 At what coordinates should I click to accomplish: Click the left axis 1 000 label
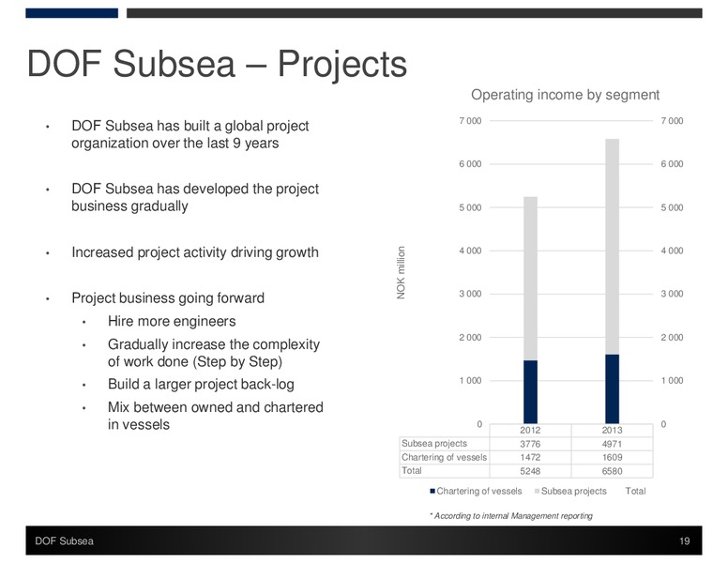coord(470,380)
